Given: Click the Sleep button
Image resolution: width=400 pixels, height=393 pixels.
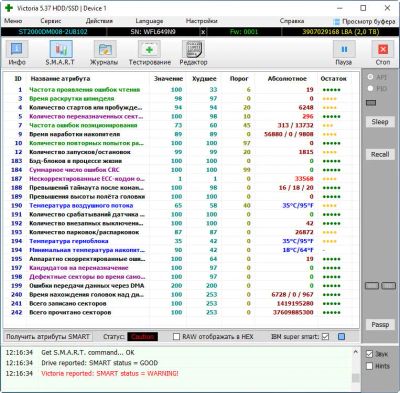Looking at the screenshot, I should (380, 122).
